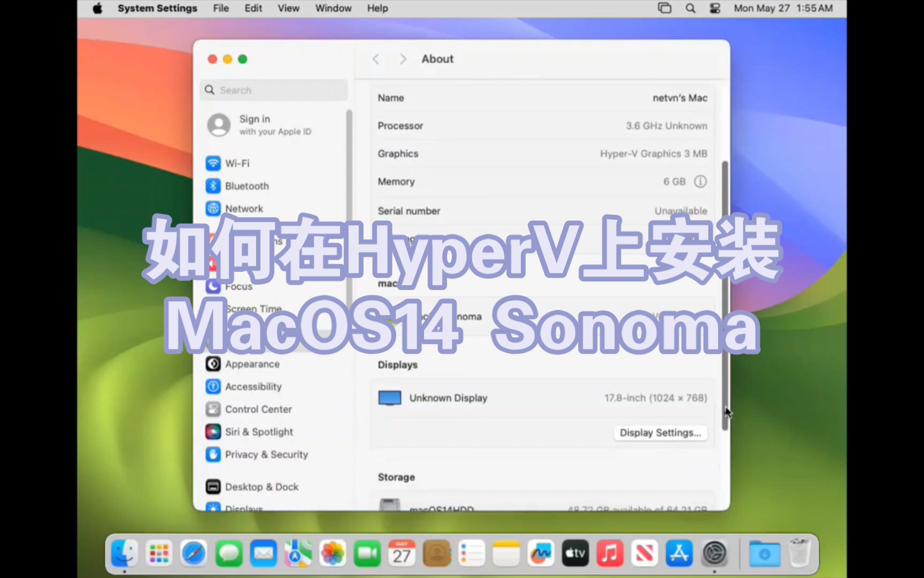The height and width of the screenshot is (578, 924).
Task: Open Contacts from the Dock
Action: 437,553
